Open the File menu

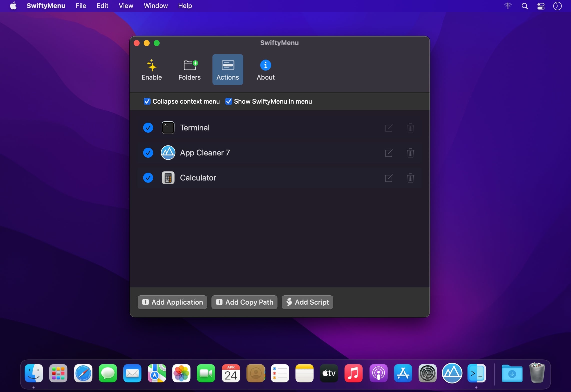pos(81,6)
